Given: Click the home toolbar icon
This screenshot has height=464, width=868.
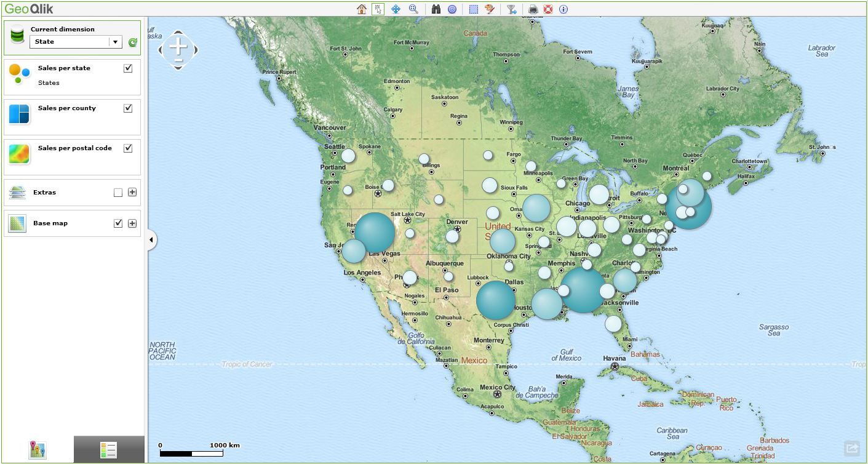Looking at the screenshot, I should (362, 9).
